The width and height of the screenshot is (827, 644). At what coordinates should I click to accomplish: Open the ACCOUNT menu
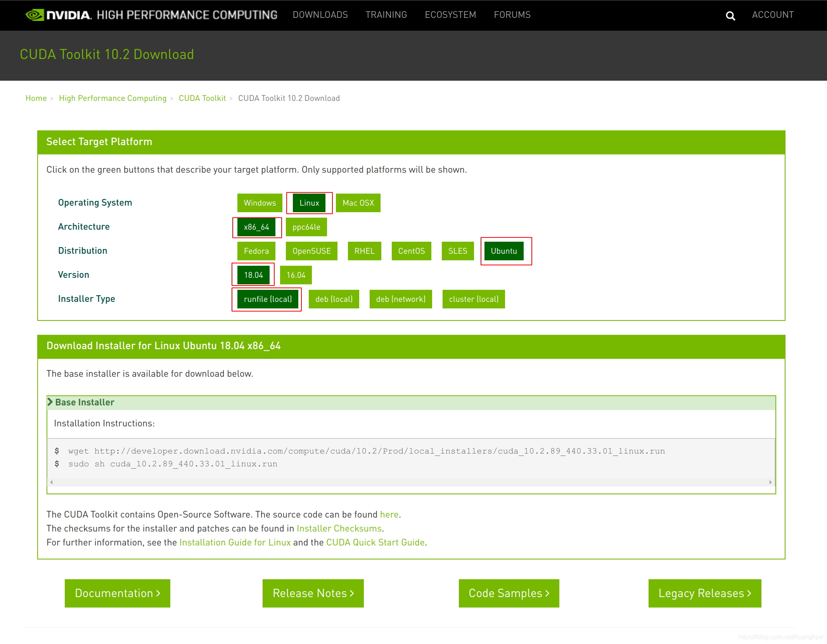click(773, 15)
